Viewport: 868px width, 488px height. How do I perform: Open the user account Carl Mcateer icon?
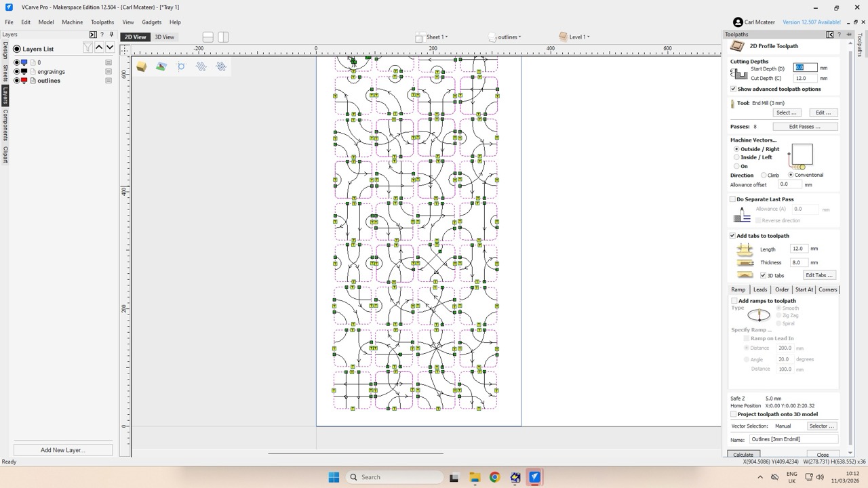tap(738, 22)
